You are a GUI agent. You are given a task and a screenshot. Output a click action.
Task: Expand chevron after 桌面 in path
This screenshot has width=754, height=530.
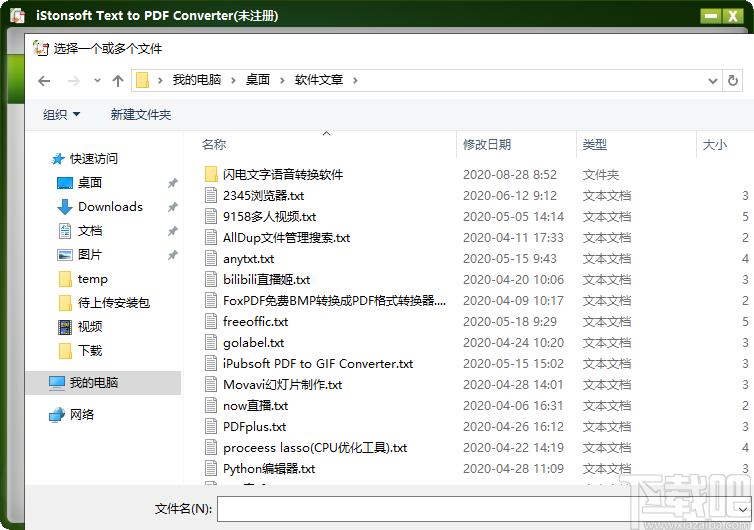click(282, 80)
